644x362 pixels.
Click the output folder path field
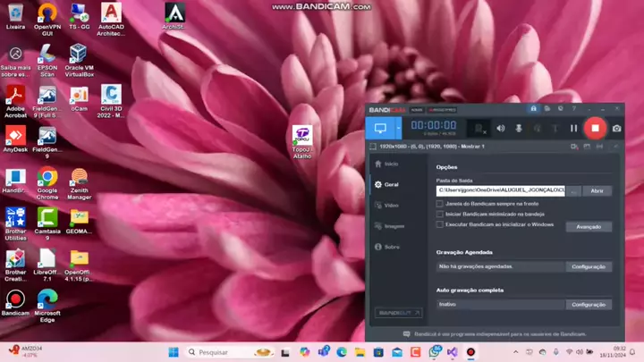(500, 190)
